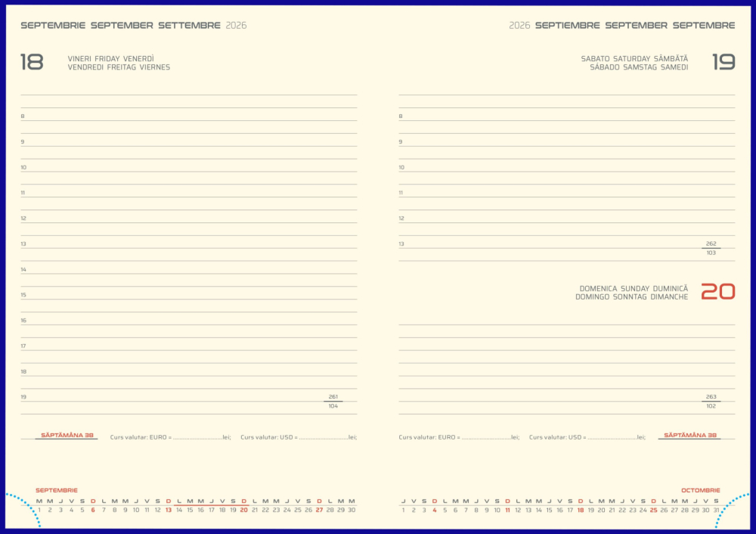Click page number 261 on left page
The width and height of the screenshot is (756, 534).
click(333, 396)
